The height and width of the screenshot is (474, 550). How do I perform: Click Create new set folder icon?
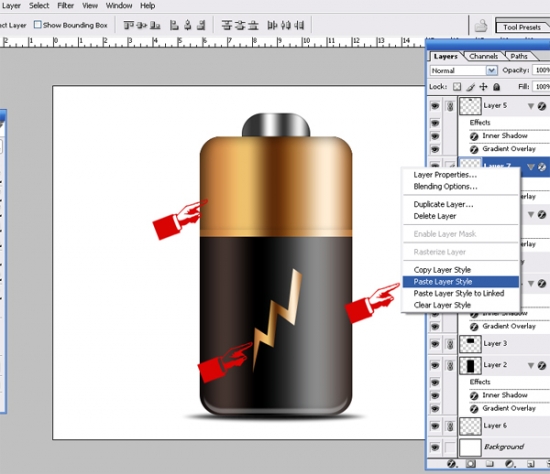pyautogui.click(x=490, y=464)
